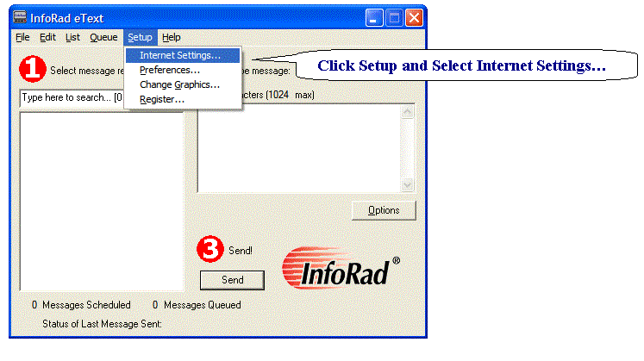
Task: Open the File menu
Action: 22,37
